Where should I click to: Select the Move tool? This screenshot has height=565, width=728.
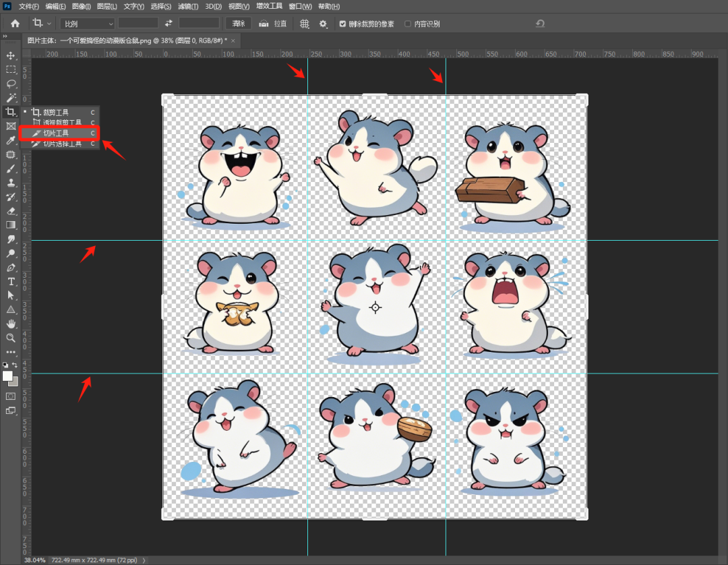coord(9,56)
